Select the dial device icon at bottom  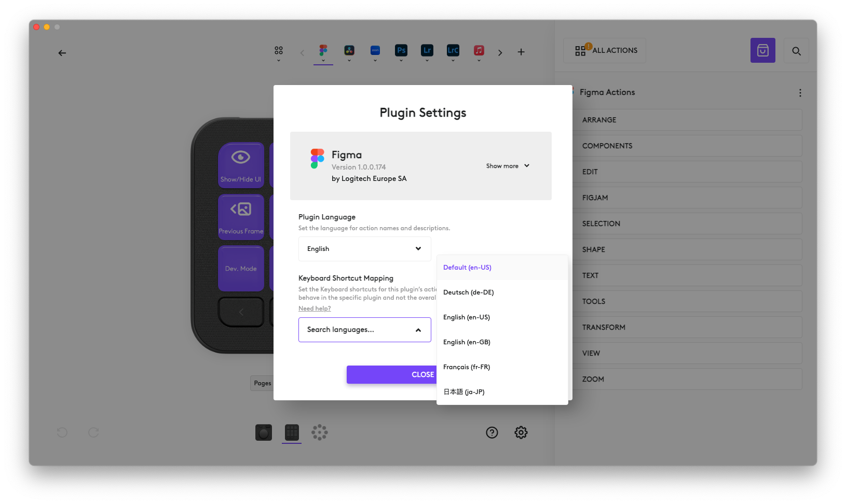point(320,432)
